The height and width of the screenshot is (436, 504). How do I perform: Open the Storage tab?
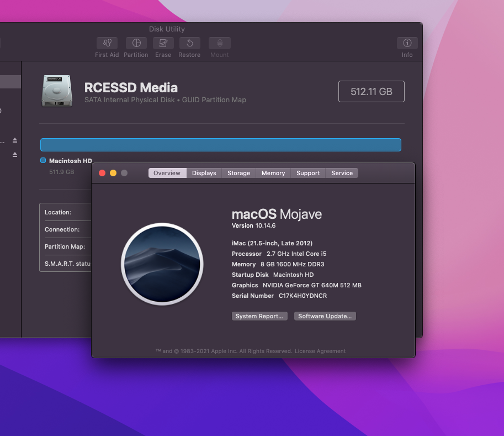click(239, 173)
